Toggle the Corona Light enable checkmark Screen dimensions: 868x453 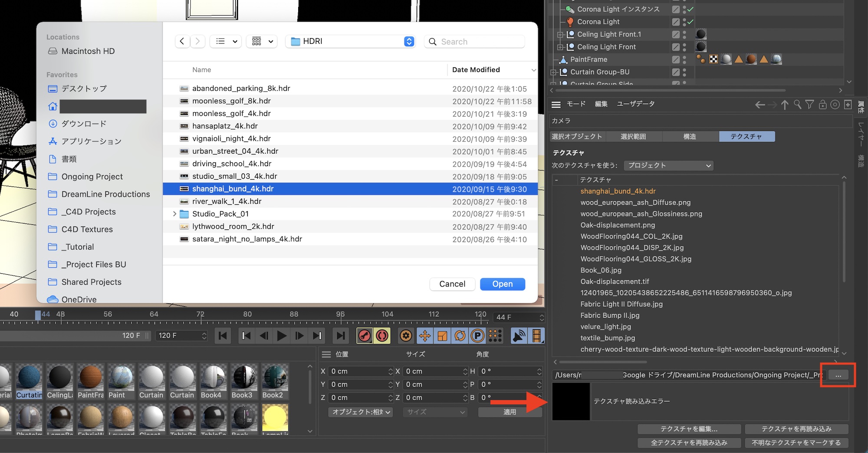pyautogui.click(x=690, y=22)
